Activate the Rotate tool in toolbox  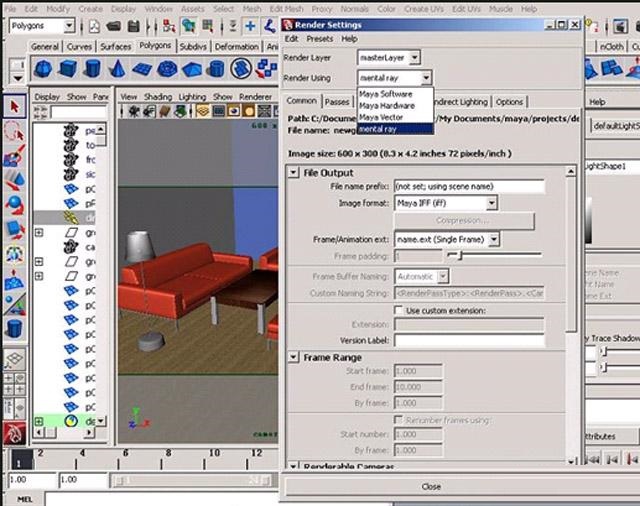[15, 205]
